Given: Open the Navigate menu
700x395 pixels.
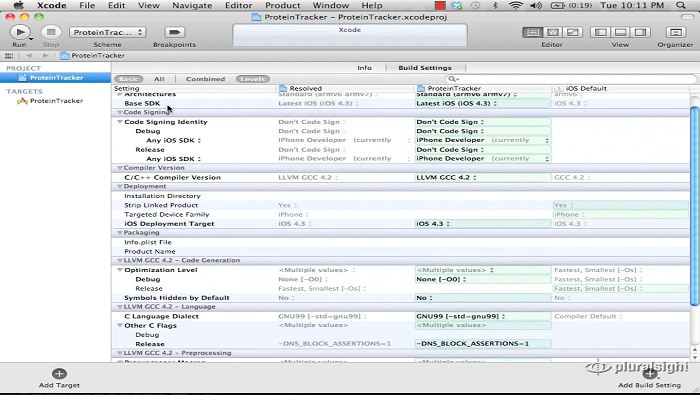Looking at the screenshot, I should [192, 5].
